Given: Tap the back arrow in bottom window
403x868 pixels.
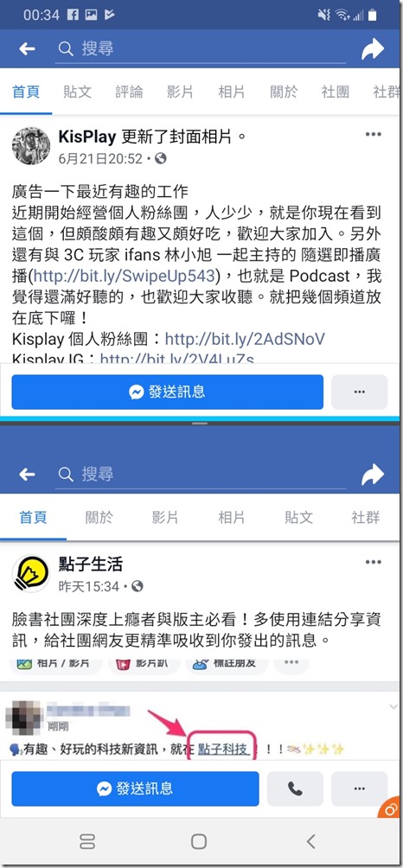Looking at the screenshot, I should pos(27,475).
